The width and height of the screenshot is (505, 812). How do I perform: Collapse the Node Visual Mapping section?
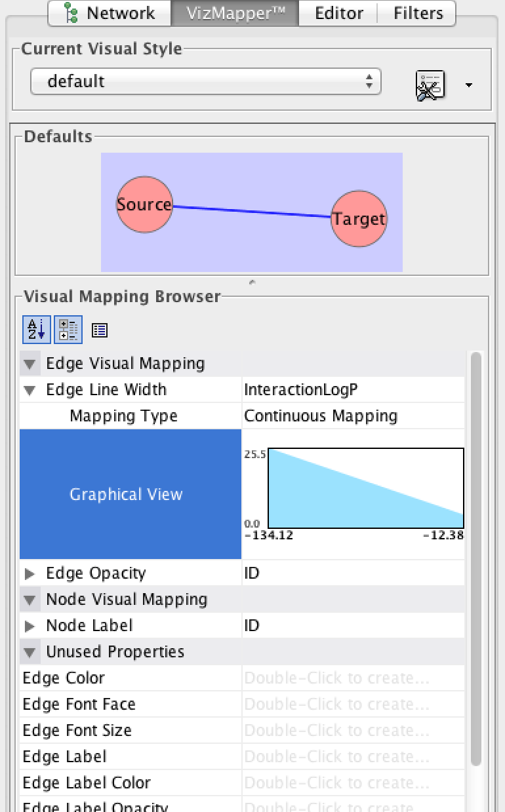tap(30, 600)
